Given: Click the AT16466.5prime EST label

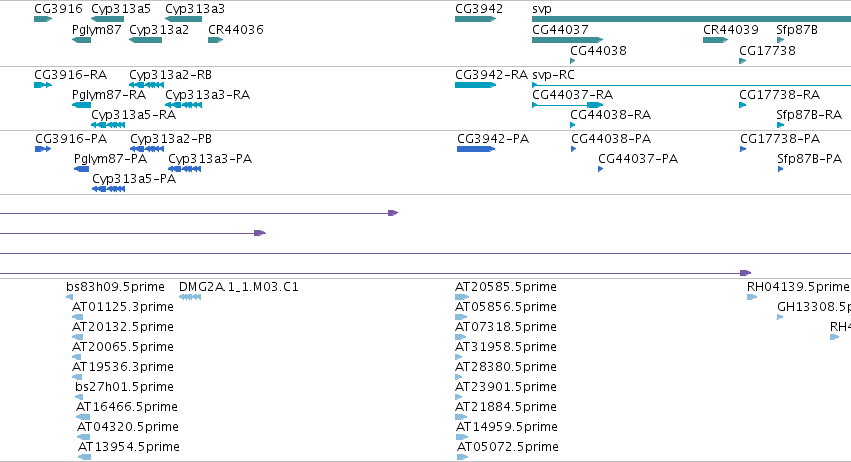Looking at the screenshot, I should pos(126,407).
